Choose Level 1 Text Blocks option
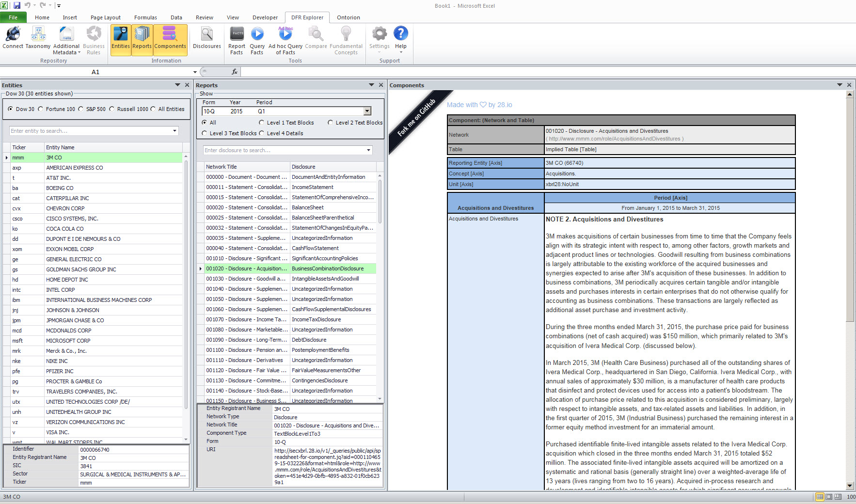The image size is (856, 504). 261,123
